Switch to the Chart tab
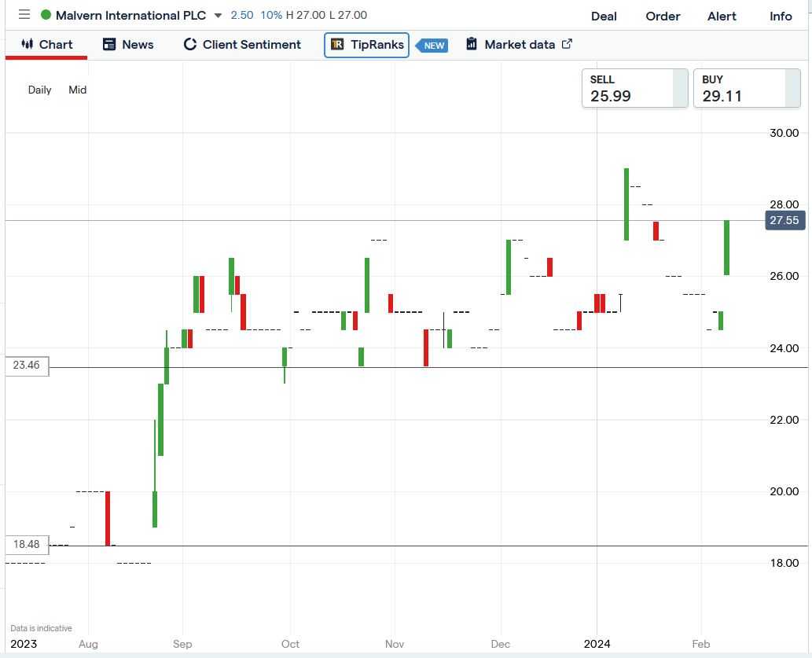This screenshot has height=658, width=812. [x=46, y=45]
